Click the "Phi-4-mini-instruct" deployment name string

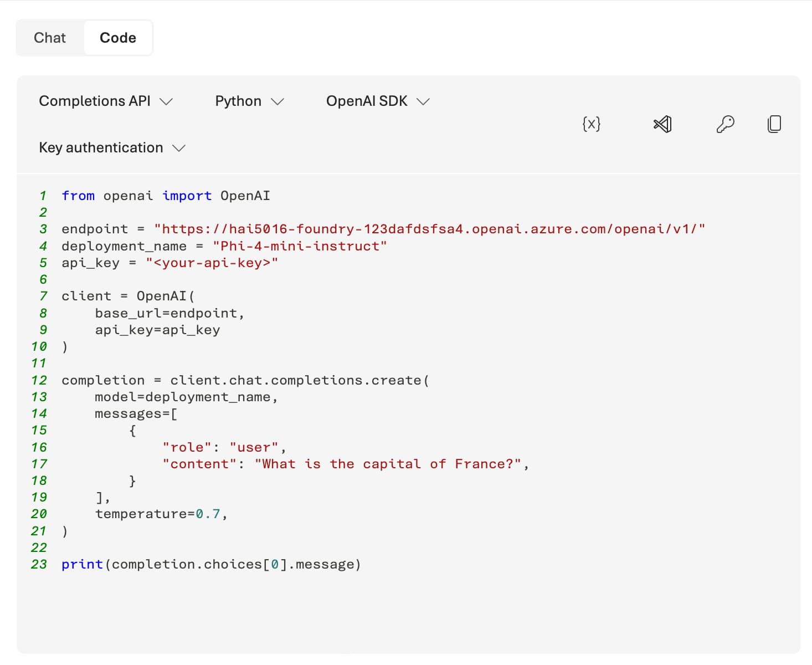coord(300,246)
